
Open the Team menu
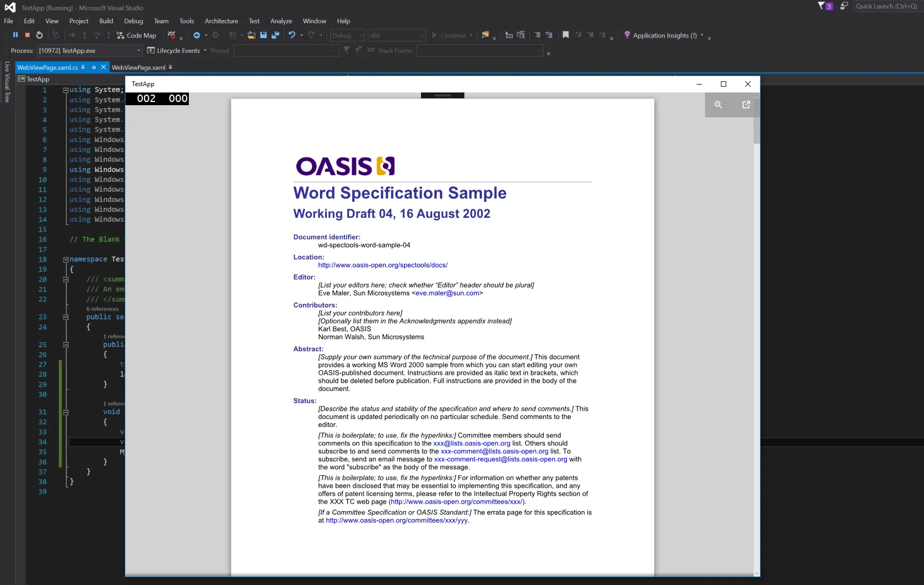(x=161, y=21)
